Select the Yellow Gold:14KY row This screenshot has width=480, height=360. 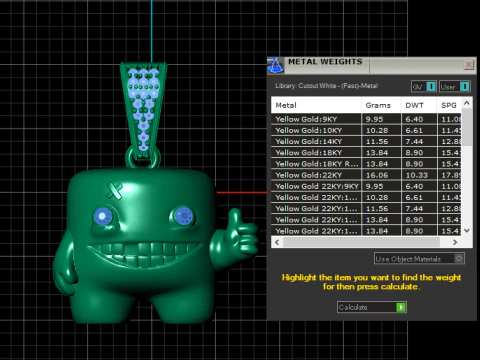[366, 141]
